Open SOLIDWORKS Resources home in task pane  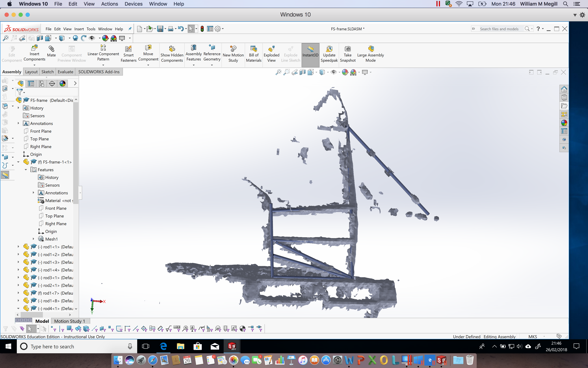click(564, 89)
